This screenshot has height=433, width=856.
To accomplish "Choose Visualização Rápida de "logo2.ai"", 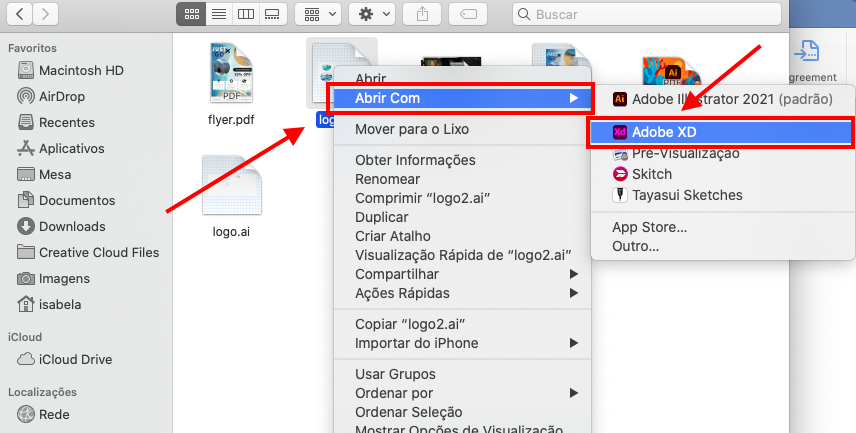I will tap(462, 255).
